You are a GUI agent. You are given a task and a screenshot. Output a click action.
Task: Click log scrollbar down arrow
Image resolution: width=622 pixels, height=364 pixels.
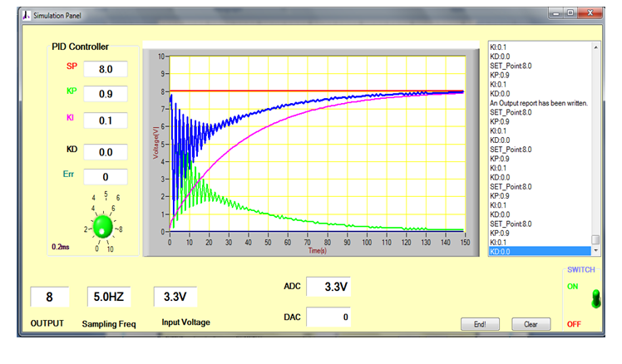click(x=595, y=250)
